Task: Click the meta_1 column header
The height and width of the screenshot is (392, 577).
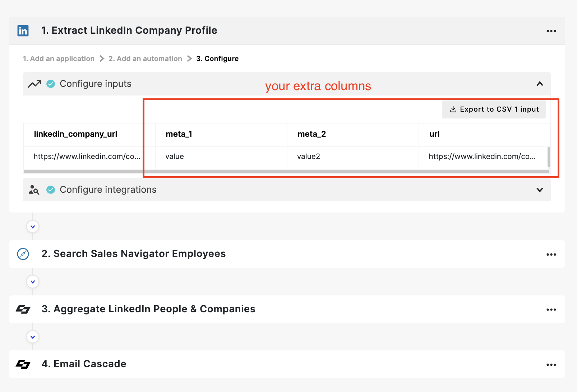Action: coord(221,135)
